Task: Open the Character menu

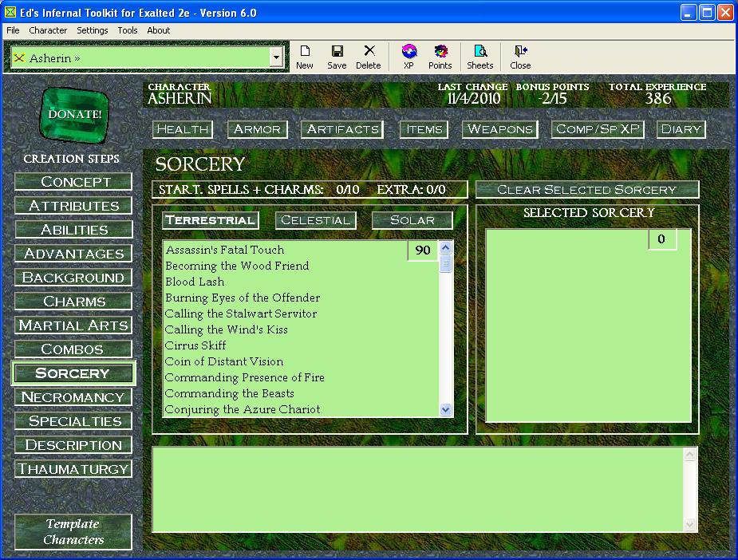Action: pos(48,30)
